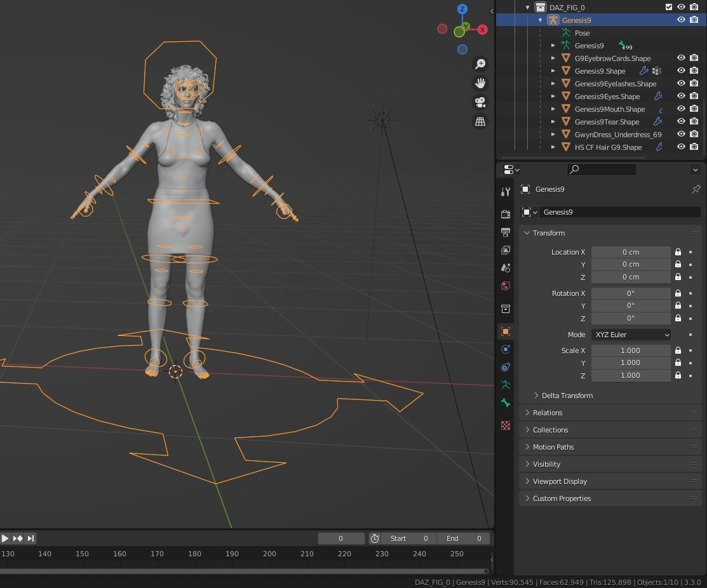This screenshot has width=707, height=588.
Task: Open the rotation Mode XYZ Euler dropdown
Action: coord(631,335)
